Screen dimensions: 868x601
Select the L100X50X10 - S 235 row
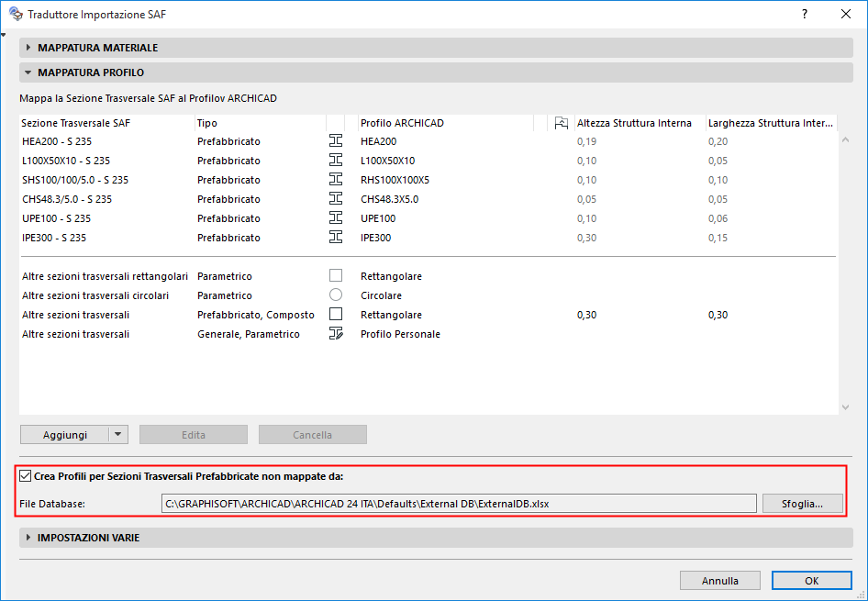[428, 161]
